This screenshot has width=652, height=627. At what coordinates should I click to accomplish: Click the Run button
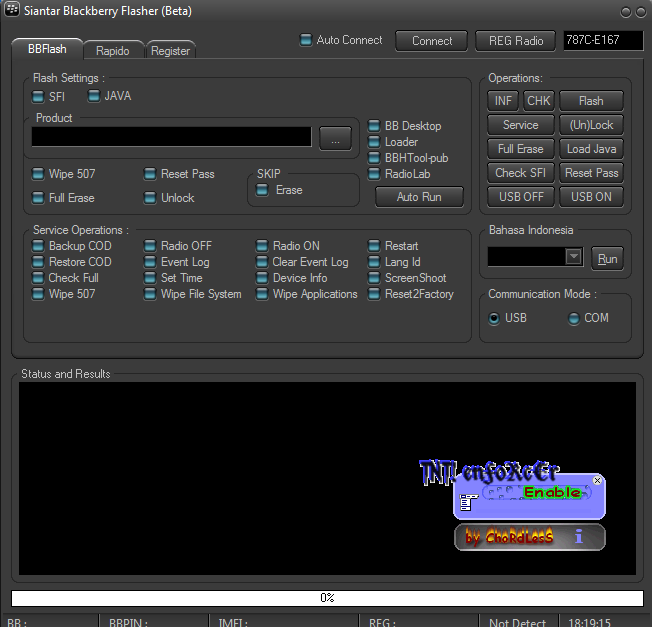click(607, 259)
